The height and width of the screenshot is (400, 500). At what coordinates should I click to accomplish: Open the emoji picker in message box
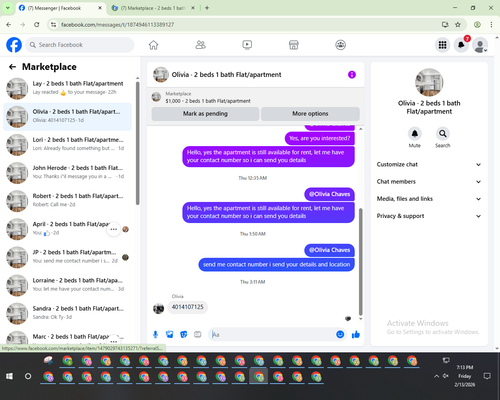pos(340,334)
